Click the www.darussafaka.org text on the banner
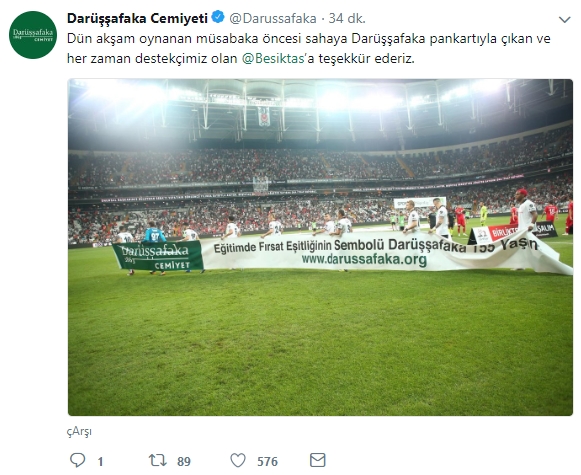The image size is (581, 475). point(364,260)
